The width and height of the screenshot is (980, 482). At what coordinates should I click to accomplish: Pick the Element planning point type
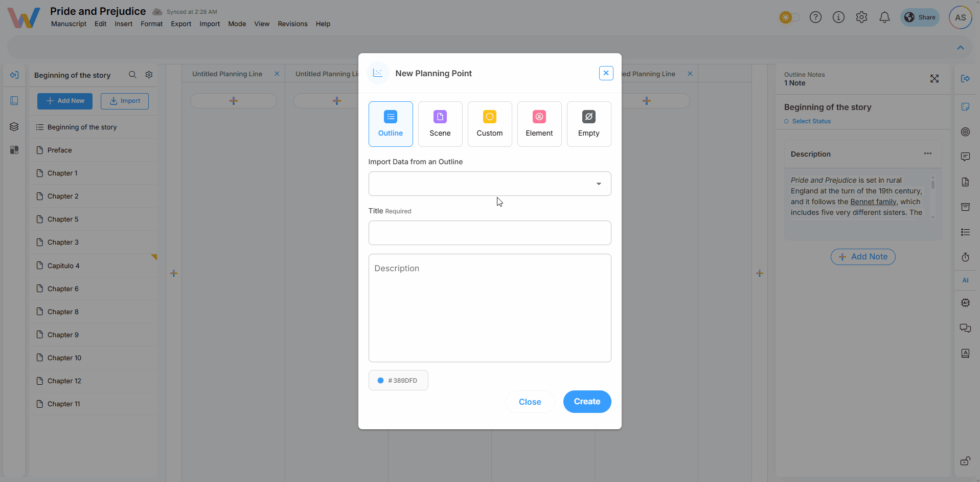(x=539, y=124)
